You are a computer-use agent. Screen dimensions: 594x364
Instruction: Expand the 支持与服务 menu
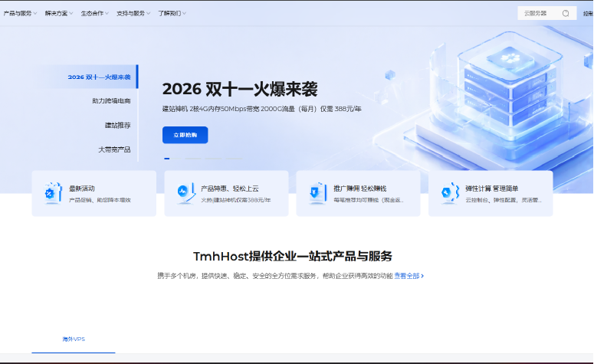[x=133, y=13]
